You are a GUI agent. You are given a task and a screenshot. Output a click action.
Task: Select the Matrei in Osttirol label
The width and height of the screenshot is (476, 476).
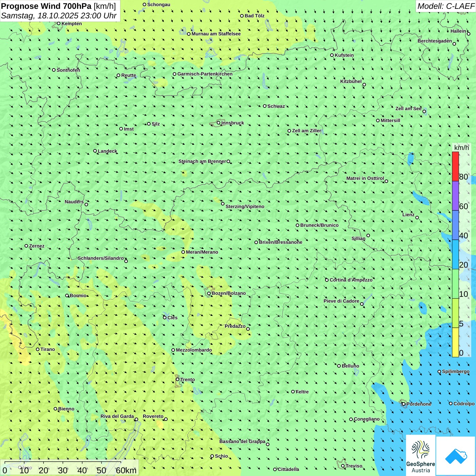pos(365,178)
